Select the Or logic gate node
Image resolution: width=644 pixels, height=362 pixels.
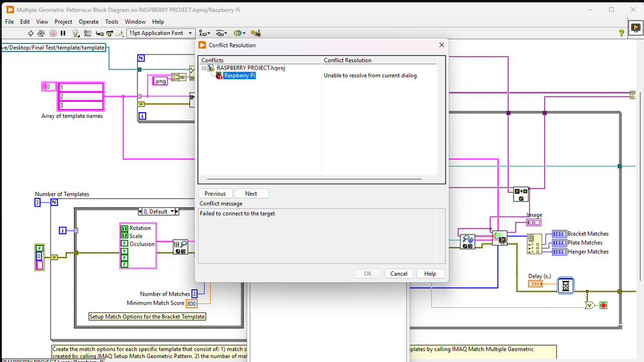pos(589,305)
